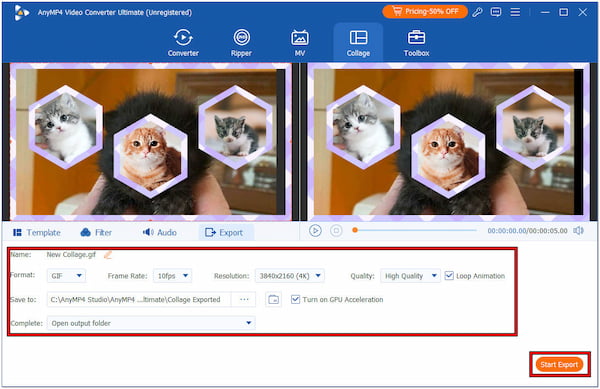Viewport: 600px width, 389px height.
Task: Mute the preview volume icon
Action: [x=578, y=231]
